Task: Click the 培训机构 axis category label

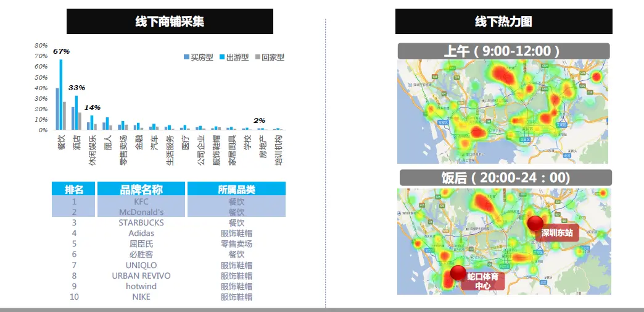Action: click(x=279, y=150)
